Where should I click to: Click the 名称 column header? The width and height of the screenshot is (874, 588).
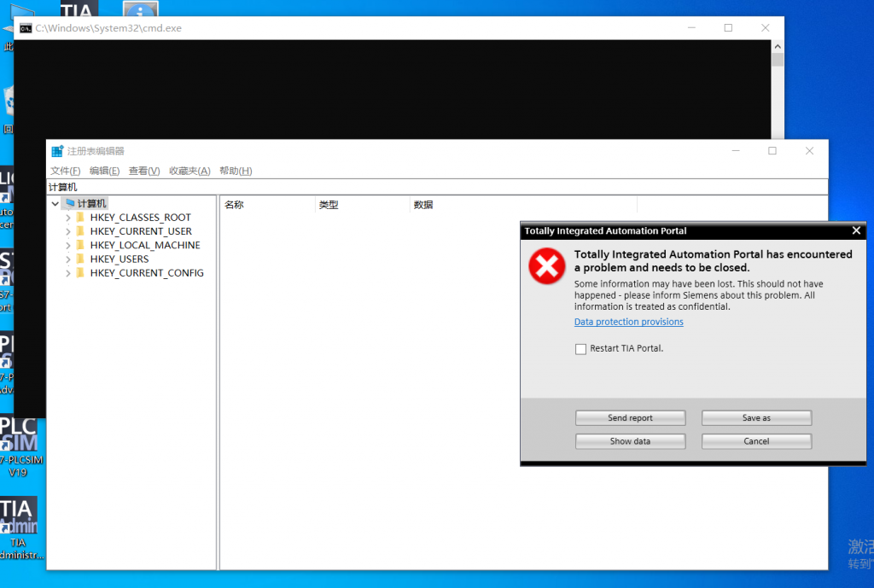click(x=267, y=205)
